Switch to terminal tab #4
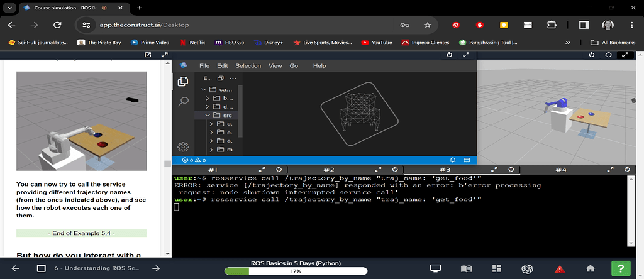The image size is (644, 279). pyautogui.click(x=560, y=170)
